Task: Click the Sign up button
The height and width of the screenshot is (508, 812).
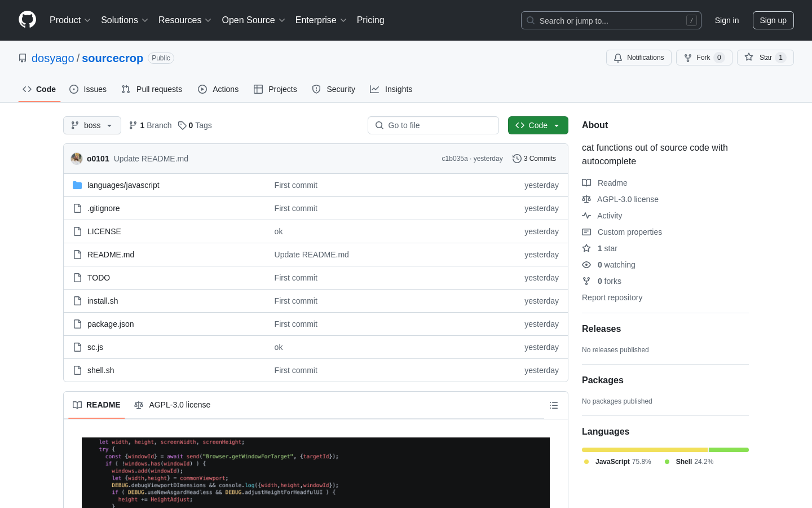Action: tap(773, 20)
